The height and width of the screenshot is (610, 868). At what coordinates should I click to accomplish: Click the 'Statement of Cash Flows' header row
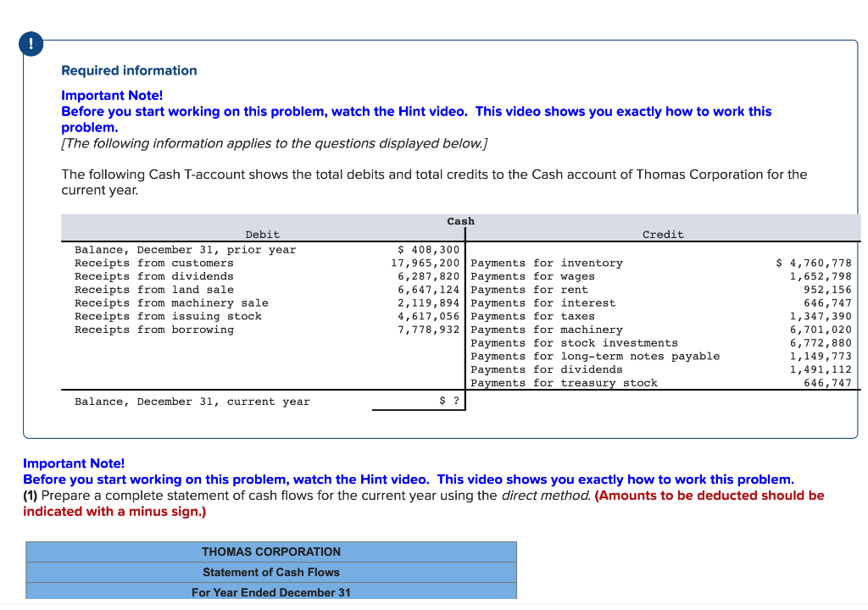[x=271, y=573]
